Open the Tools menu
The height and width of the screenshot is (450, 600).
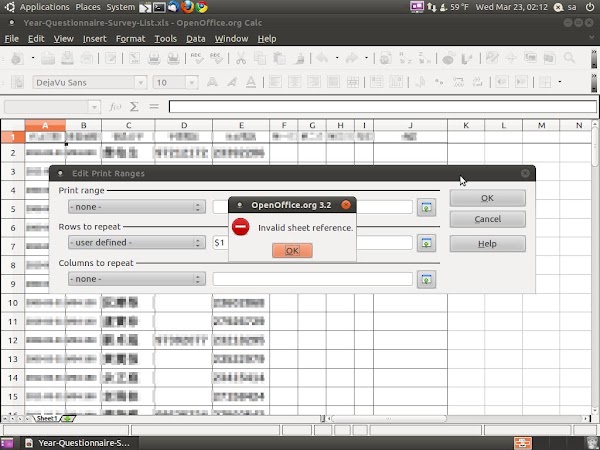[x=165, y=39]
